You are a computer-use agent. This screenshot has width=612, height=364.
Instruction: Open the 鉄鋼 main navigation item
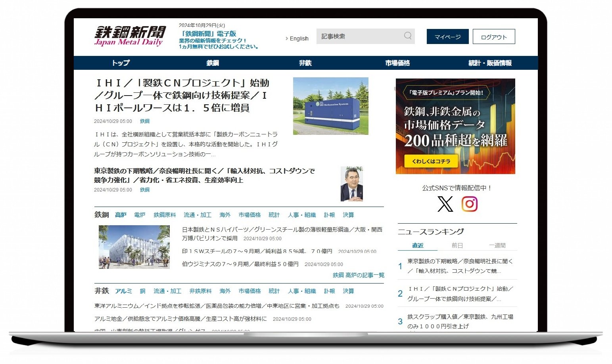coord(213,63)
